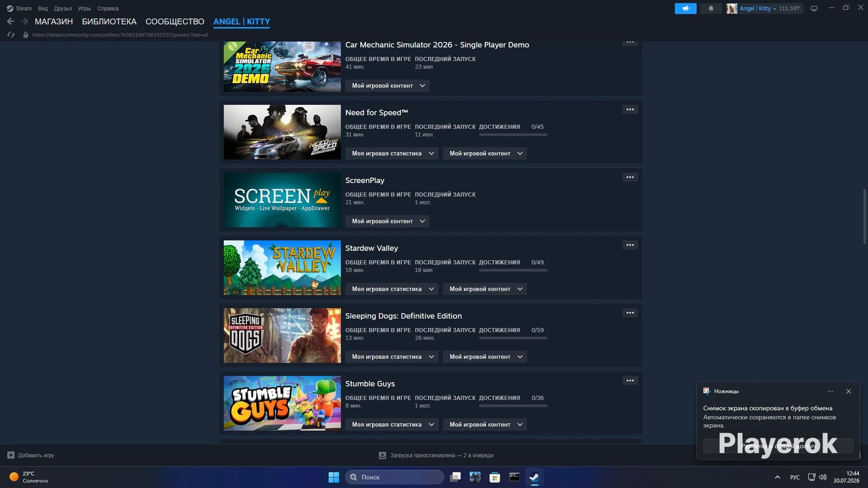Image resolution: width=868 pixels, height=488 pixels.
Task: Click the download status icon at the bottom
Action: 382,455
